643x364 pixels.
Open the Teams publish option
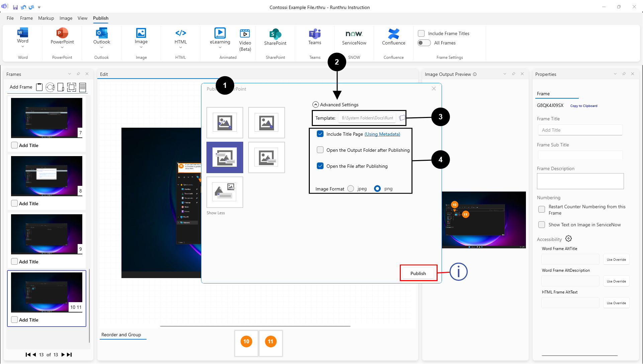coord(314,34)
